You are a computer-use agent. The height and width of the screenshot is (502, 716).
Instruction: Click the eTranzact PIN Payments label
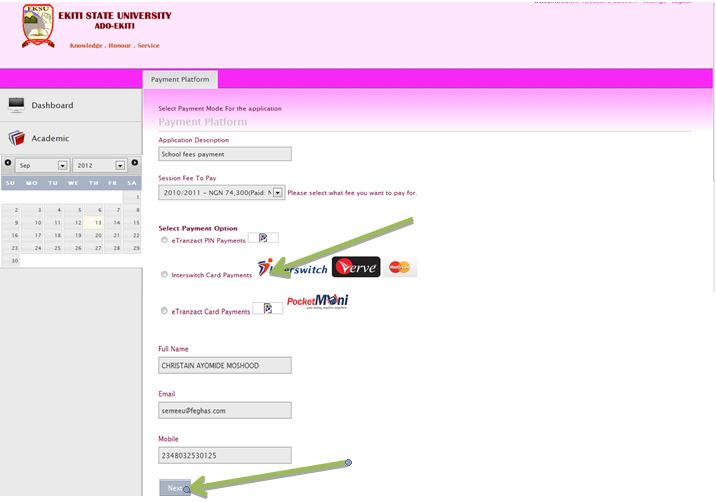point(208,240)
